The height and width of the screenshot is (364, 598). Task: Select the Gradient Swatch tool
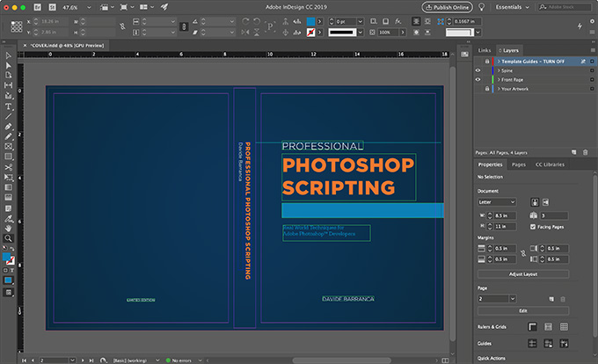(8, 187)
